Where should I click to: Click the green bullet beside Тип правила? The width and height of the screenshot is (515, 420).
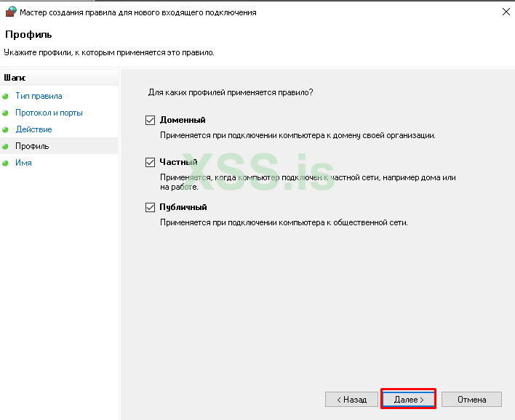6,96
